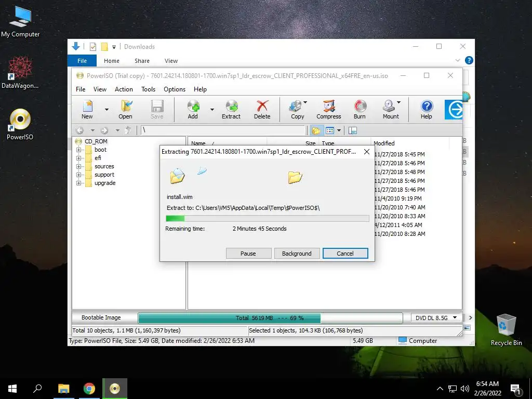Screen dimensions: 532x399
Task: Click the Add files toolbar icon
Action: [x=193, y=109]
